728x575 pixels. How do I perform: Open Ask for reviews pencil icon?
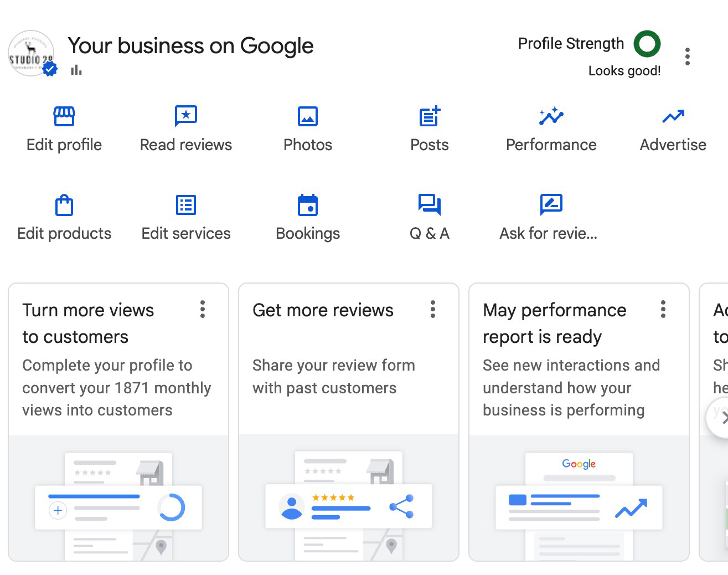(551, 204)
